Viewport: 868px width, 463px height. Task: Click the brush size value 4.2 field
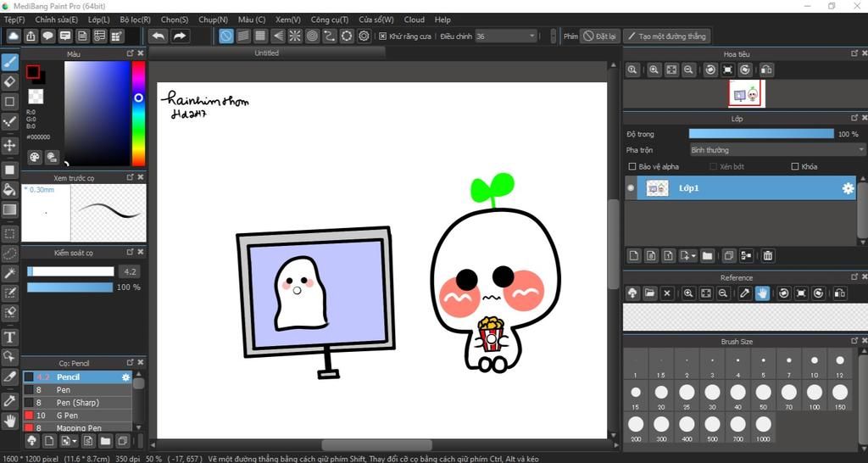[130, 272]
